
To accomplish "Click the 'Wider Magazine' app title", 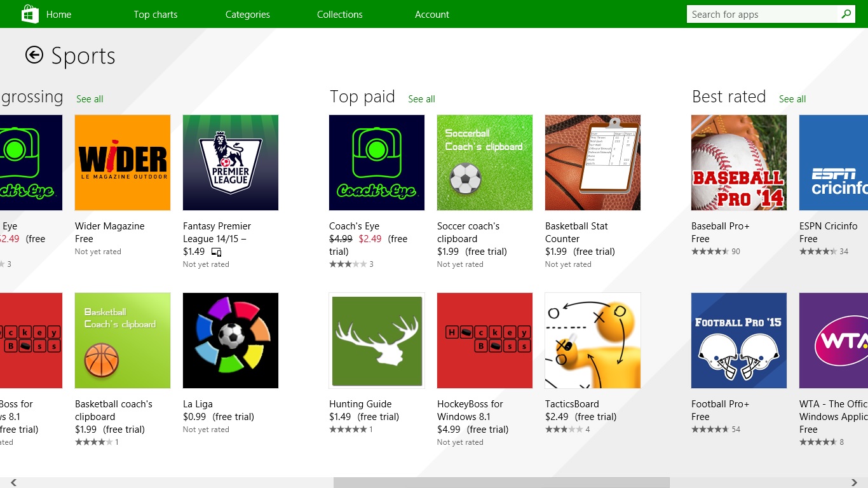I will point(110,226).
